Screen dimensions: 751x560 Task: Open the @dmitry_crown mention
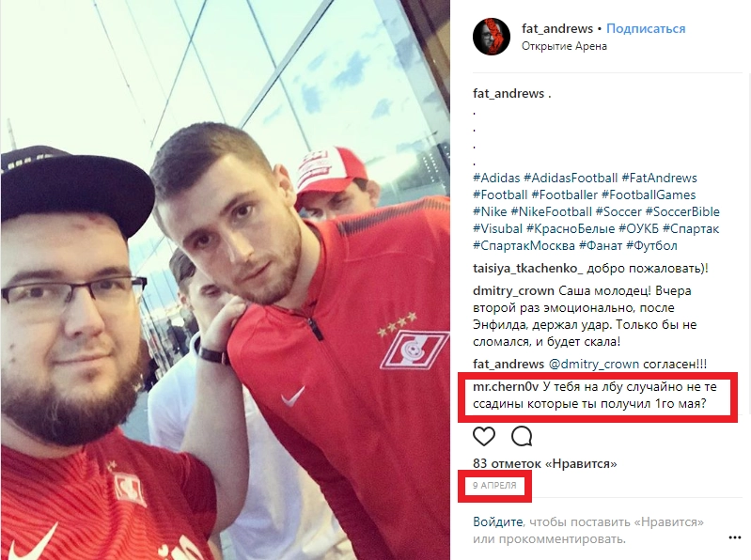click(593, 365)
